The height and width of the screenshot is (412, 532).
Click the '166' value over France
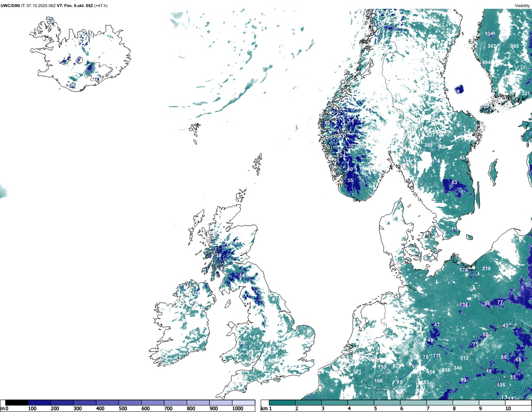click(378, 381)
